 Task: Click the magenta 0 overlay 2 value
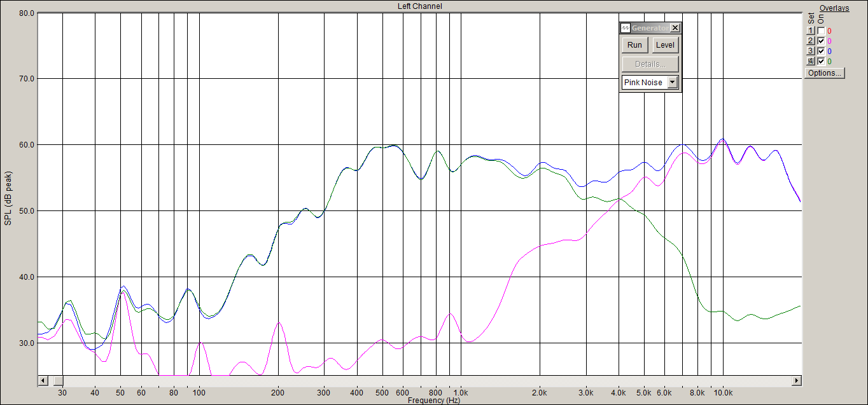pos(829,41)
